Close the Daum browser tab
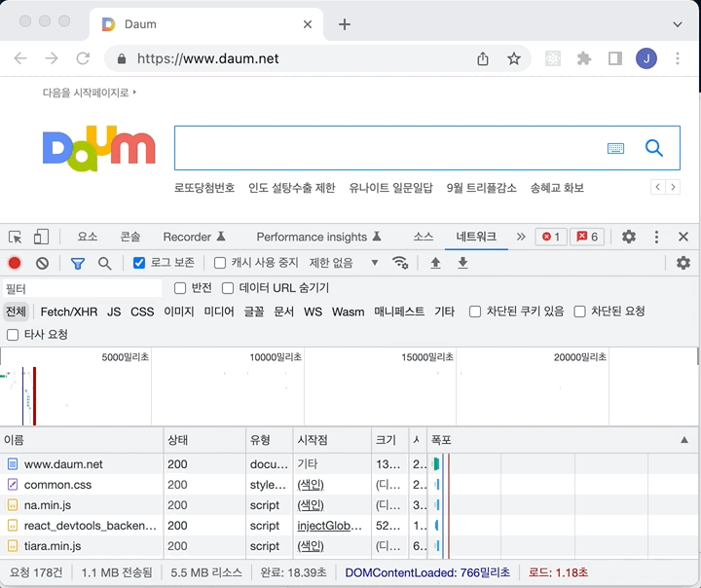 coord(308,24)
